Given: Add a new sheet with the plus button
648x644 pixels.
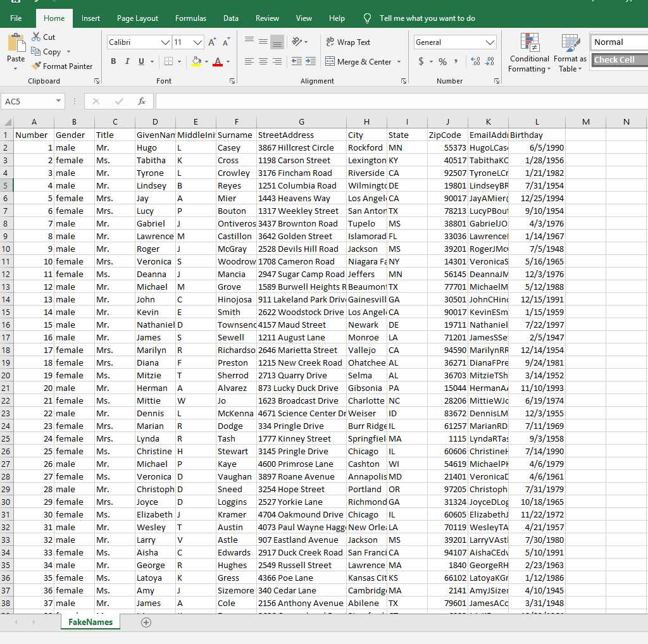Looking at the screenshot, I should click(x=146, y=622).
